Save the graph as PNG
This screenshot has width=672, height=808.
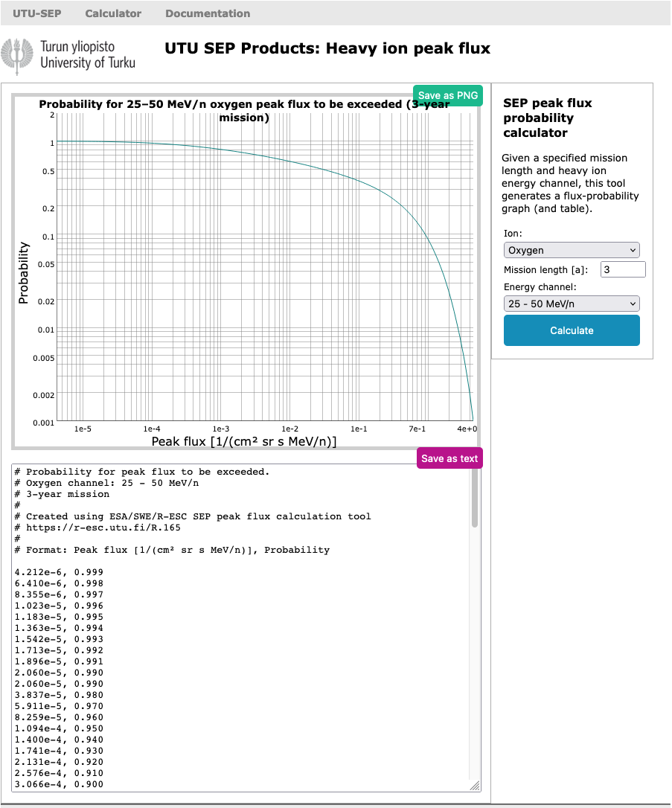pos(448,96)
